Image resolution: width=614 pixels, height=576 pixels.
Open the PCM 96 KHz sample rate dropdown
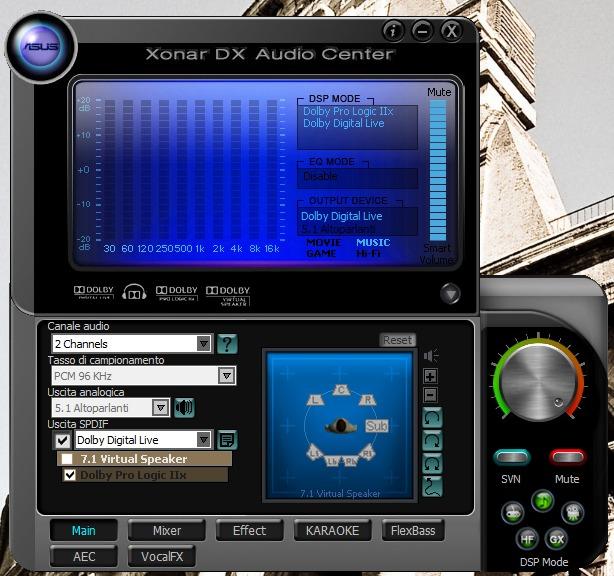tap(143, 376)
